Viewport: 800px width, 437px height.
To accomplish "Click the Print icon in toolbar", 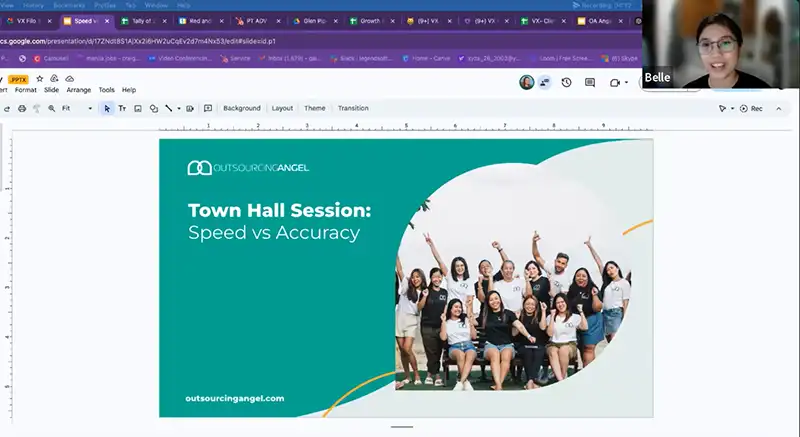I will pos(21,108).
